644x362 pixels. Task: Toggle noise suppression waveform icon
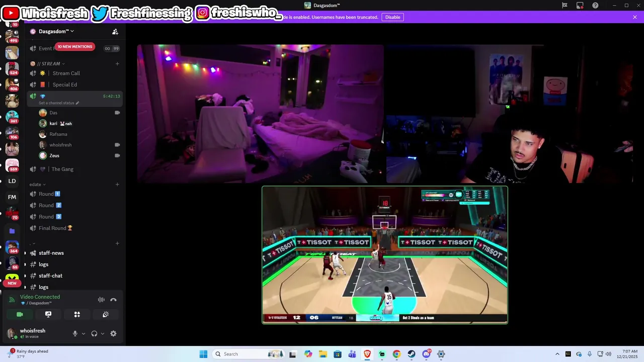(x=101, y=300)
